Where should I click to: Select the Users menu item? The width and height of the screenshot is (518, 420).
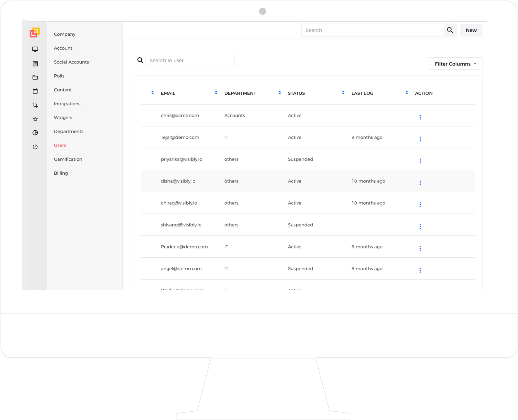60,145
